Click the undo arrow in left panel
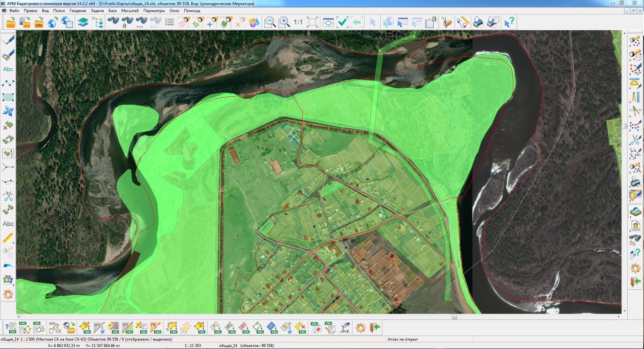Image resolution: width=644 pixels, height=349 pixels. pyautogui.click(x=8, y=266)
